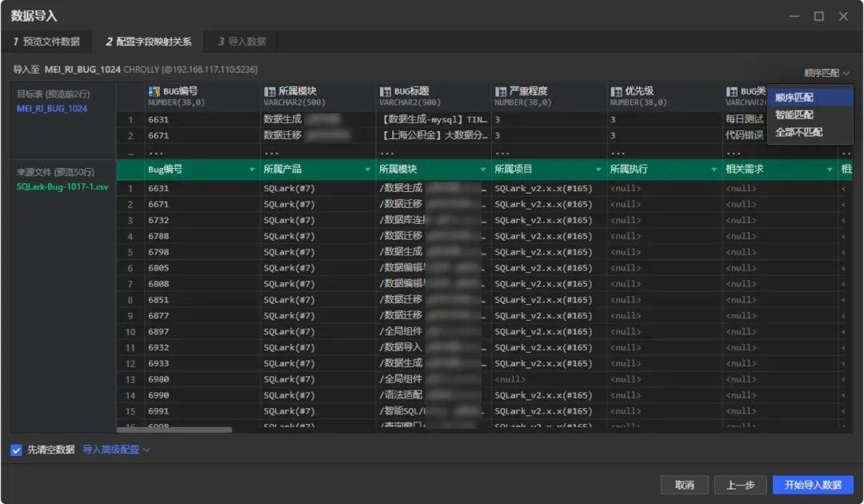Open the 所属模块 source column dropdown arrow
Viewport: 864px width, 504px height.
(x=483, y=170)
